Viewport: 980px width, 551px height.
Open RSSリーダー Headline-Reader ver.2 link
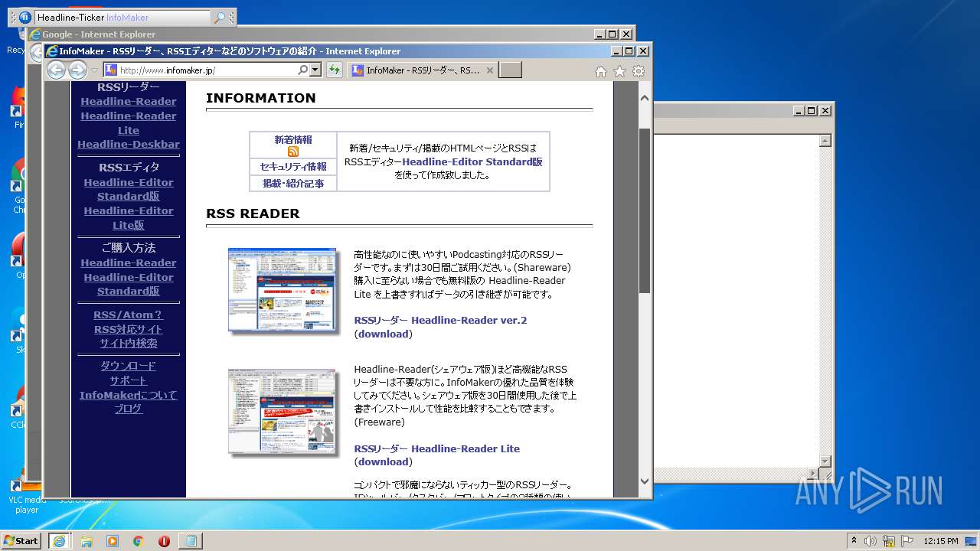coord(440,320)
